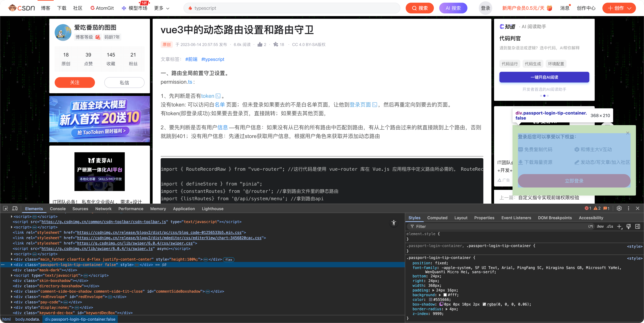
Task: Click the 关注 follow button
Action: click(75, 83)
